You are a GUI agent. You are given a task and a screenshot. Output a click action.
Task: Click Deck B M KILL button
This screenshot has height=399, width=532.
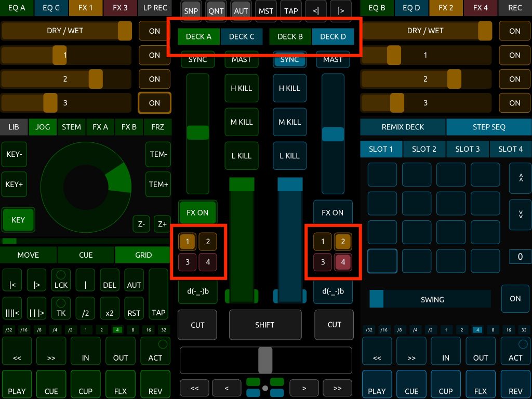tap(290, 122)
